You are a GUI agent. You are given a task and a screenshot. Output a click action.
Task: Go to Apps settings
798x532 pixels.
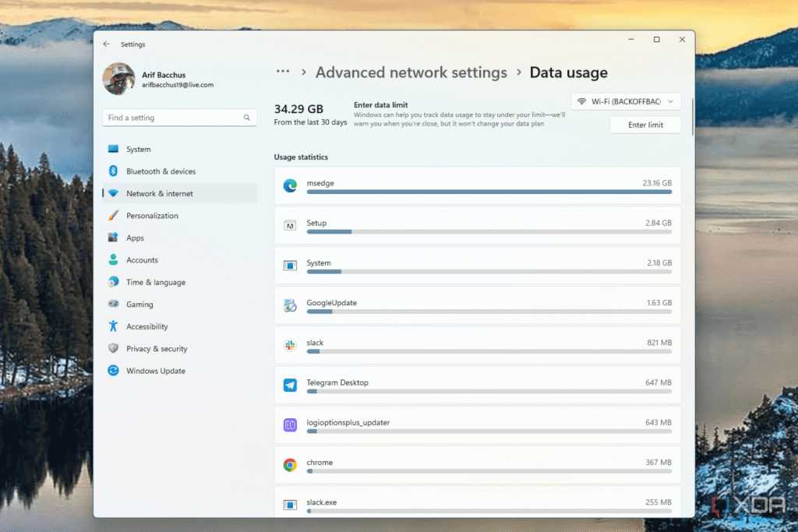click(x=180, y=238)
